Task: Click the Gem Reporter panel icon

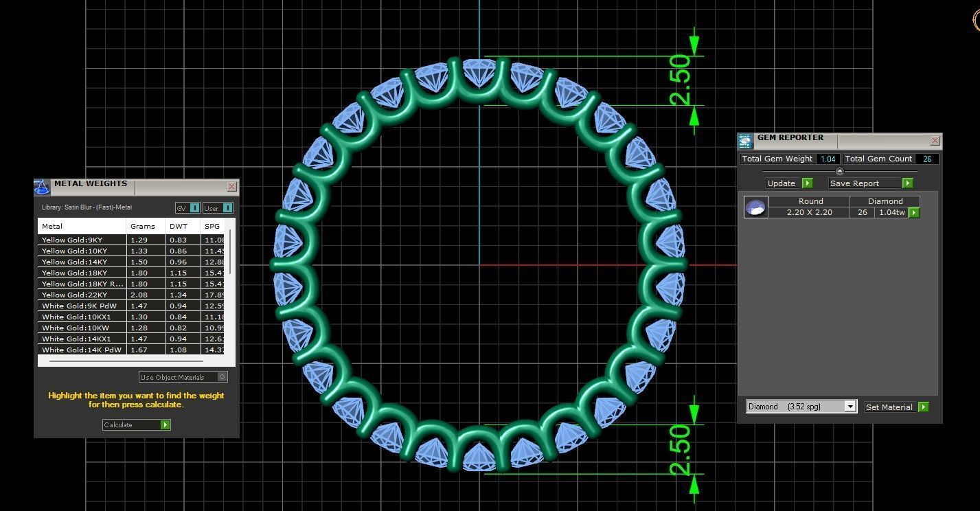Action: pyautogui.click(x=746, y=141)
